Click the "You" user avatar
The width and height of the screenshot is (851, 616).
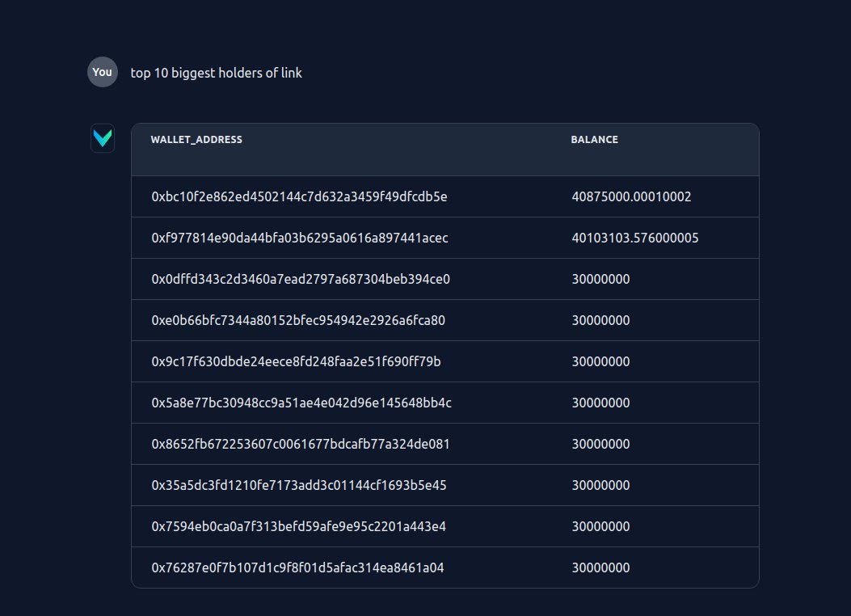point(103,72)
